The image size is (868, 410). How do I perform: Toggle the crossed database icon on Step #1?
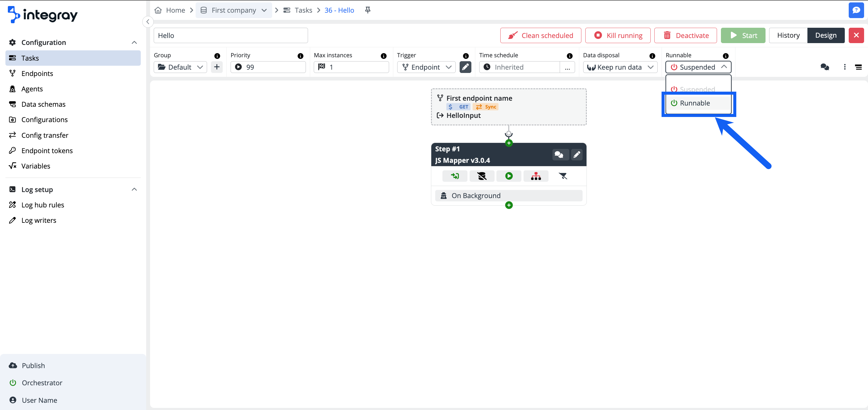[482, 176]
